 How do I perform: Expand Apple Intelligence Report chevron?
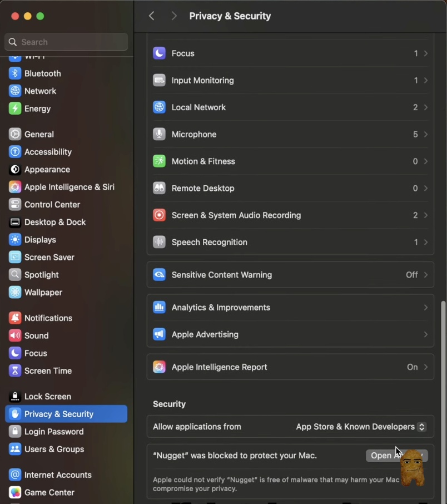[x=425, y=367]
